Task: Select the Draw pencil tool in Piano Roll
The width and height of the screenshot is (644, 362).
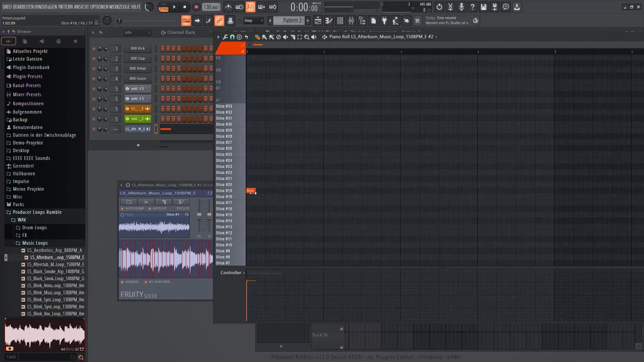Action: 257,37
